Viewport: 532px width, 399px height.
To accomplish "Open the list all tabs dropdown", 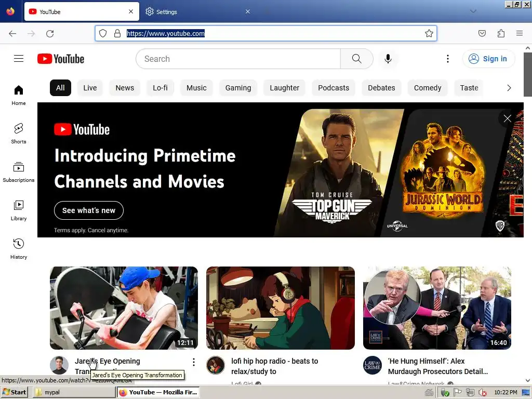I will click(473, 11).
